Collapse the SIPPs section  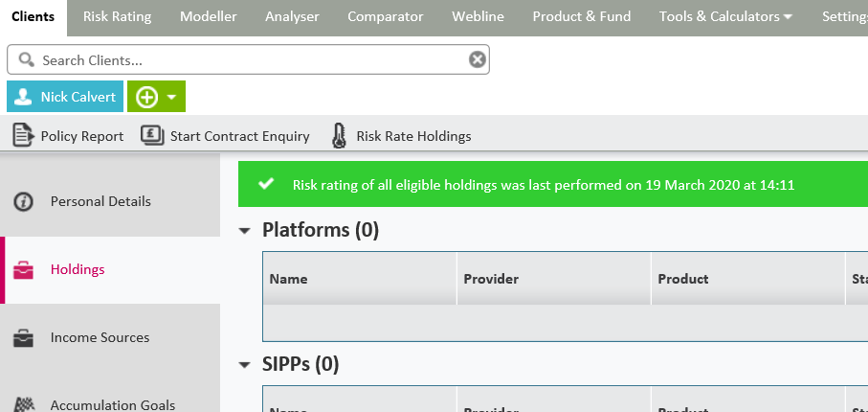245,365
